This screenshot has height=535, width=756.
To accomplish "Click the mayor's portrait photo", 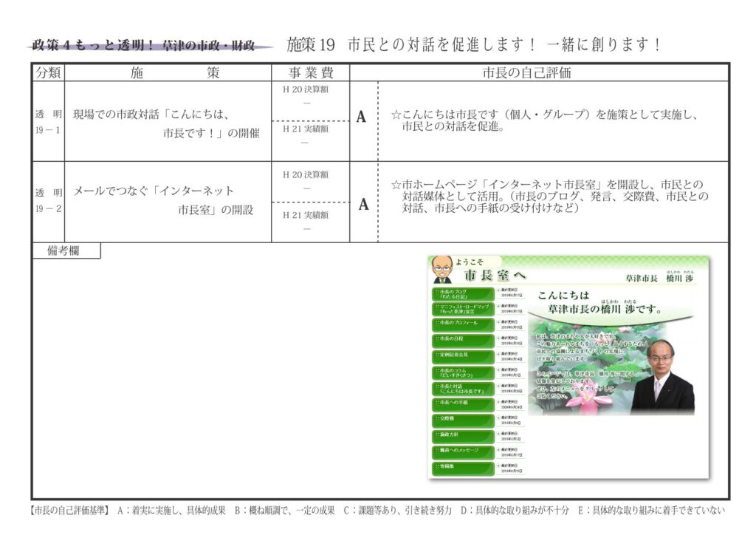I will coord(664,378).
